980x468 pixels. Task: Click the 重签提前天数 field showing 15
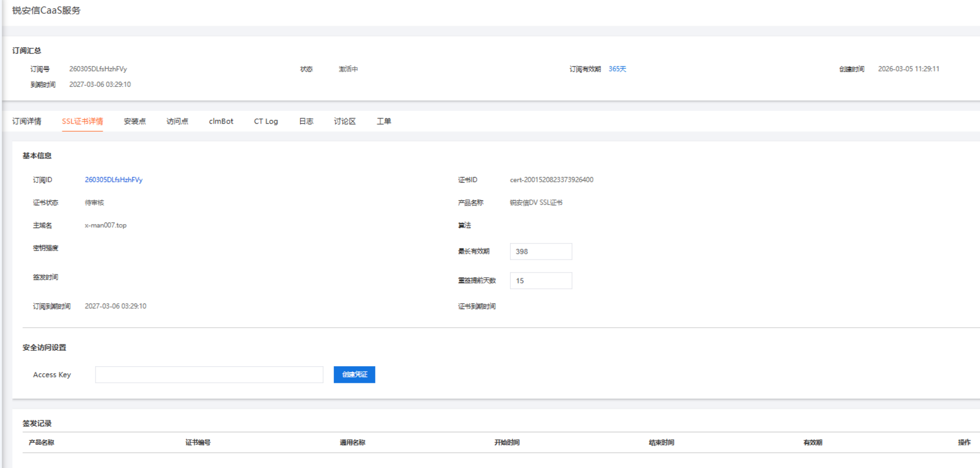pyautogui.click(x=541, y=280)
